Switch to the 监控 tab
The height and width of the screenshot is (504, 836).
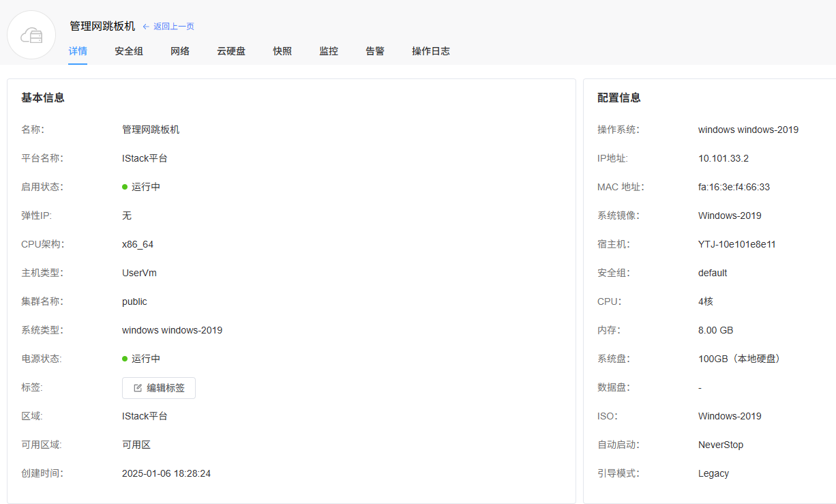329,51
